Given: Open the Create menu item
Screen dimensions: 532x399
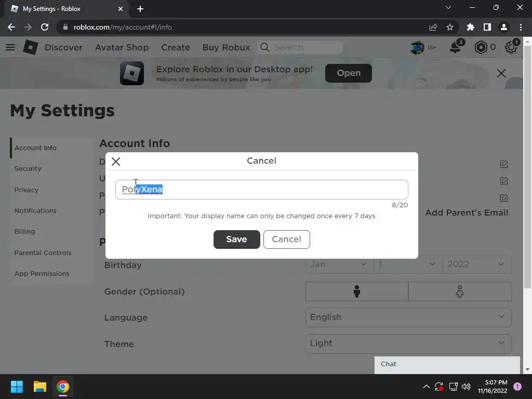Looking at the screenshot, I should point(176,47).
